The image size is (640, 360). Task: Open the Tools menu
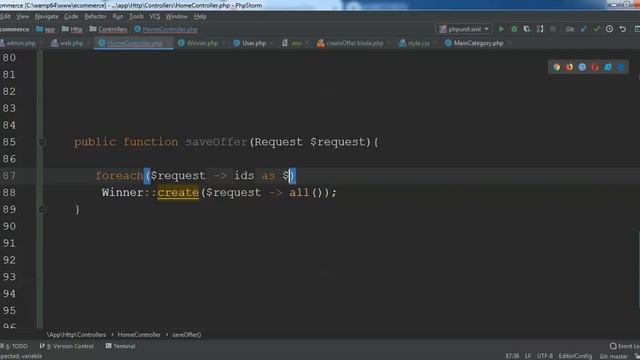point(136,16)
